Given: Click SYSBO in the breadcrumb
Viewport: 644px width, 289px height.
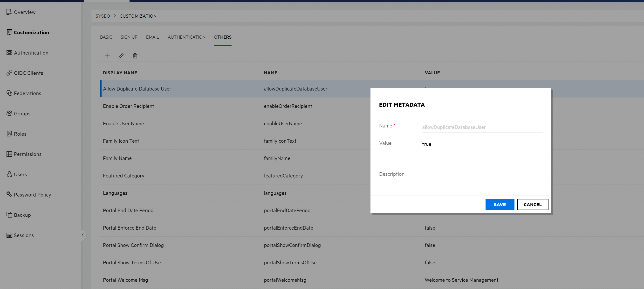Looking at the screenshot, I should click(103, 16).
